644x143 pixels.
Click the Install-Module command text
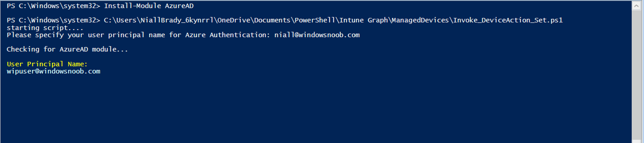coord(133,6)
